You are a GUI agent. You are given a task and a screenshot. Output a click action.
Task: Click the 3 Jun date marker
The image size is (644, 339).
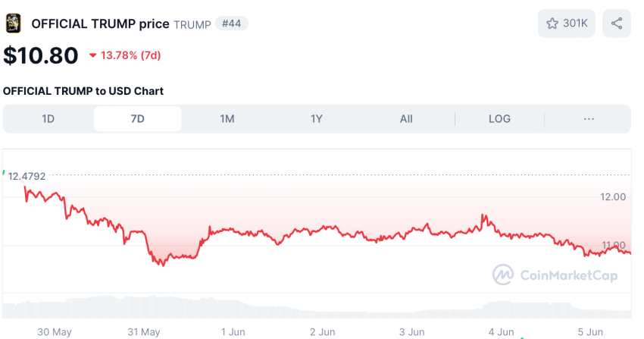[x=412, y=332]
